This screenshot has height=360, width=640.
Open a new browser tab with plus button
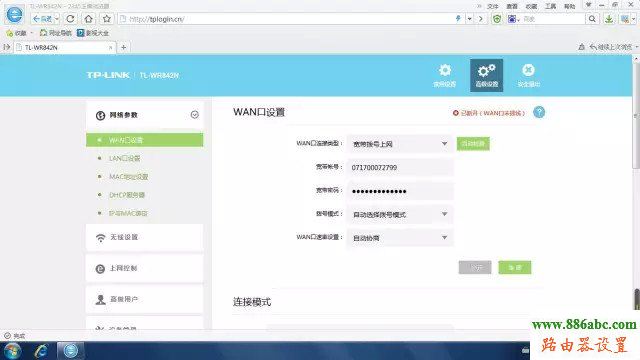(123, 47)
